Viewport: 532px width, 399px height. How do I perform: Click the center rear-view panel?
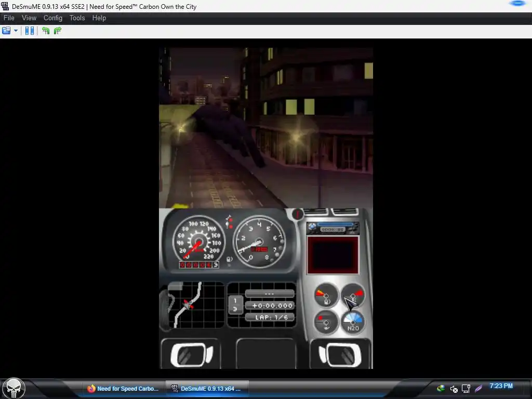click(265, 353)
